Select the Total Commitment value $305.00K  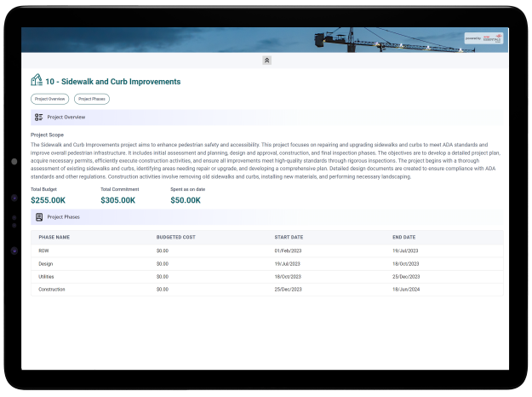coord(117,200)
